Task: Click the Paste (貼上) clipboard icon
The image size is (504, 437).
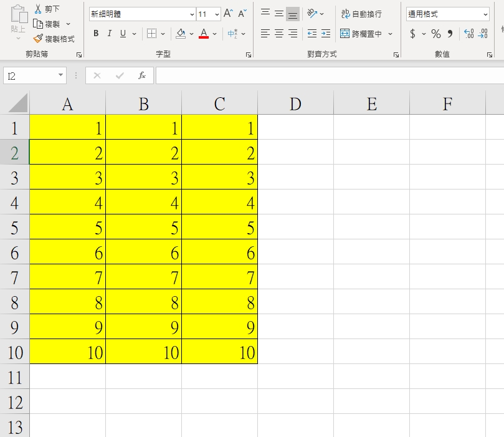Action: pyautogui.click(x=19, y=15)
